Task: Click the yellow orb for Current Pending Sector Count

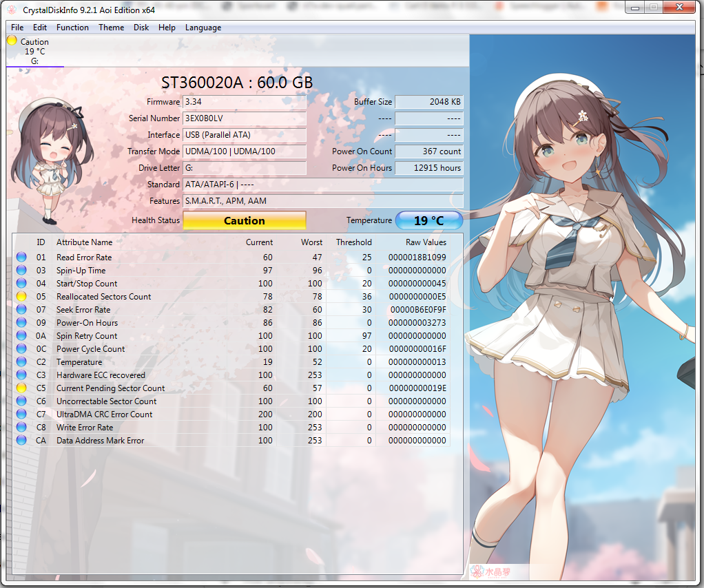Action: tap(21, 388)
